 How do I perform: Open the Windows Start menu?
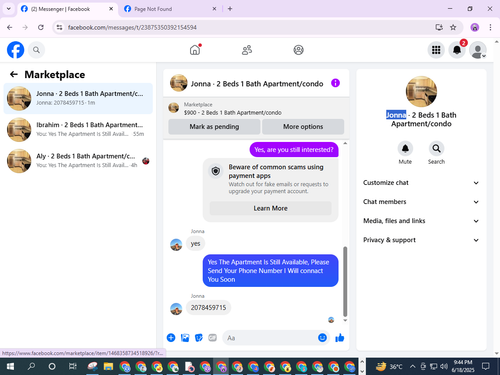[10, 367]
